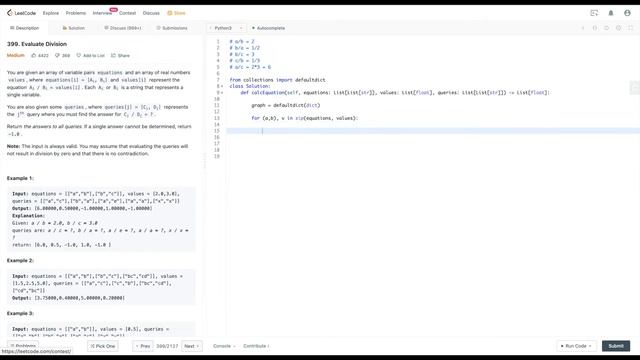Dislike the problem with thumbs-down 369

tap(62, 56)
